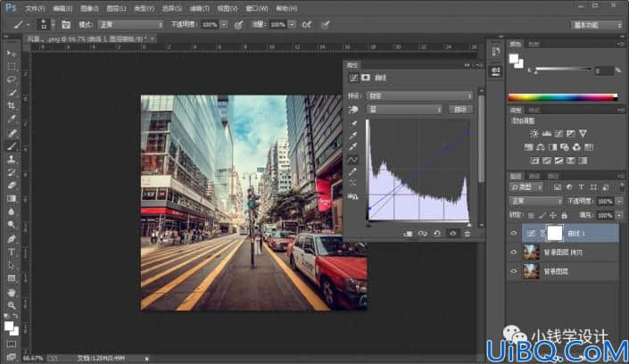The height and width of the screenshot is (364, 629).
Task: Select the Hand tool
Action: [x=12, y=292]
